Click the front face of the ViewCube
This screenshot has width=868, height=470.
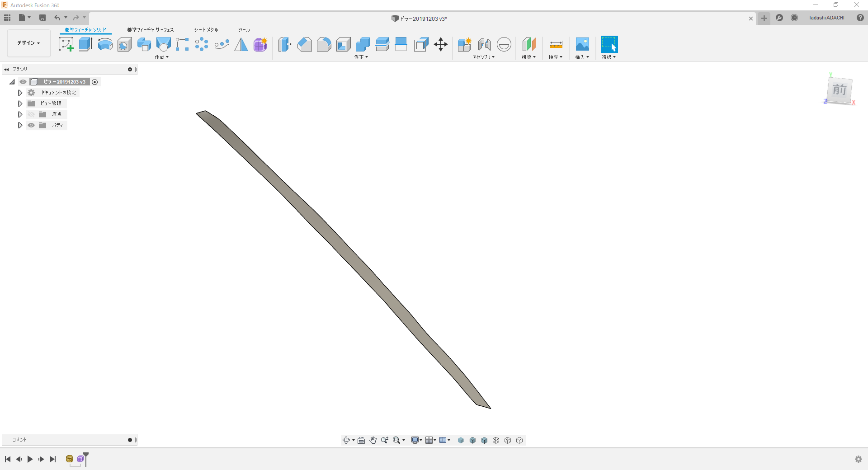click(840, 90)
